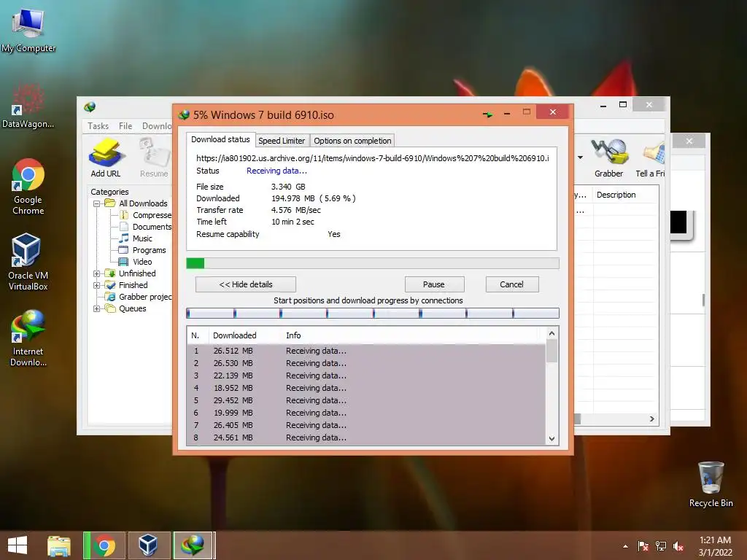Pause the current download
This screenshot has width=747, height=560.
point(434,284)
